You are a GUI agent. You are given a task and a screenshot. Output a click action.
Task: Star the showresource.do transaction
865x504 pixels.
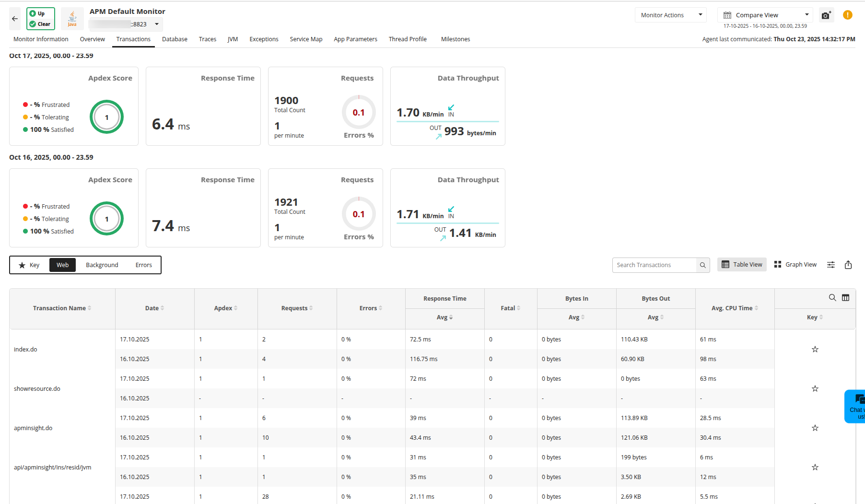coord(815,388)
